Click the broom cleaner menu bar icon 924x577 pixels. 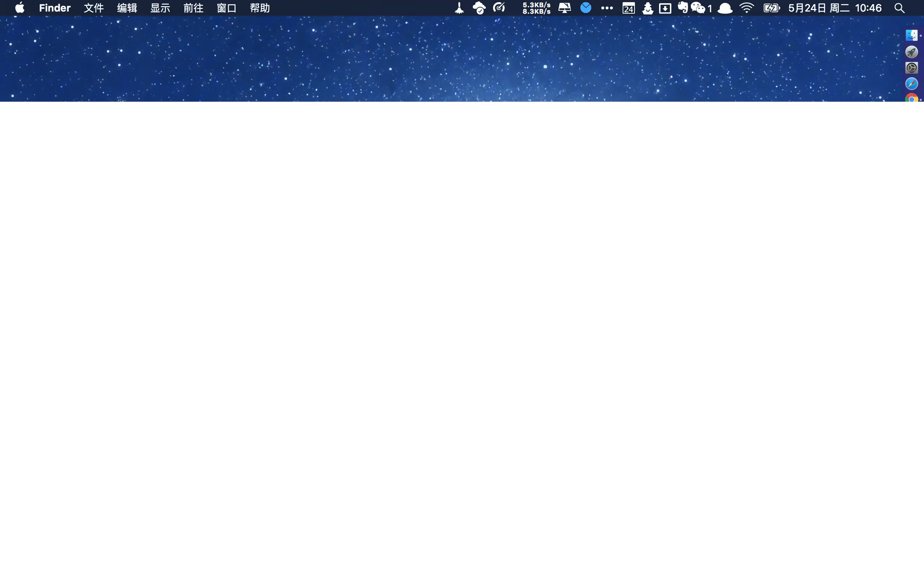pos(459,8)
